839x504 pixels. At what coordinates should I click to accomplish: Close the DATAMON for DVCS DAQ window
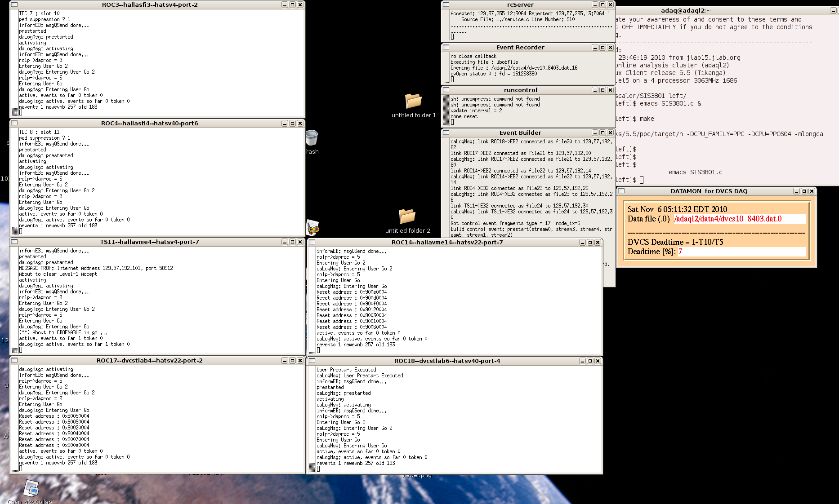[812, 191]
